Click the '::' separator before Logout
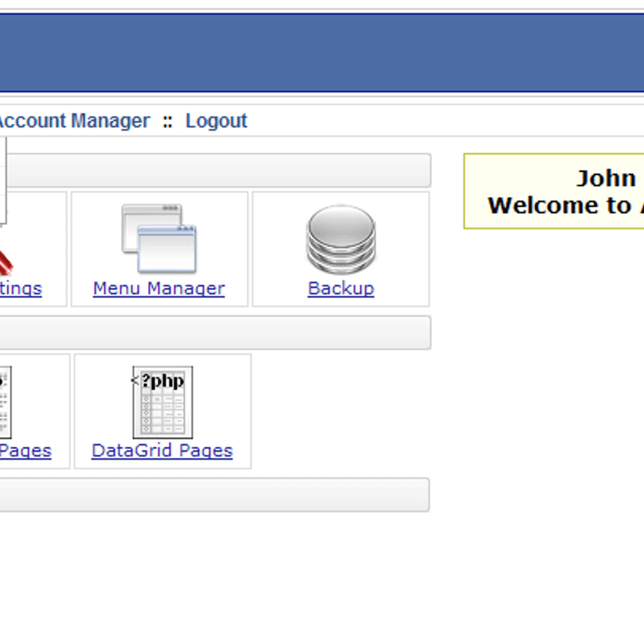This screenshot has width=644, height=644. (167, 122)
